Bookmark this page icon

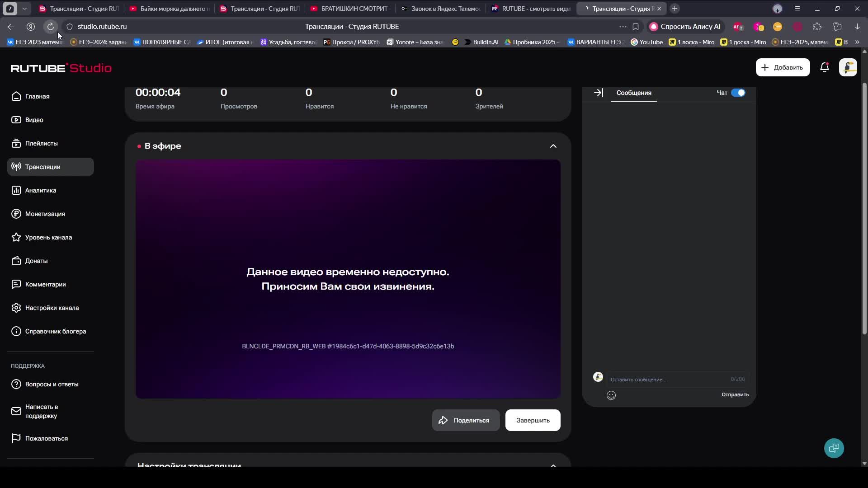pyautogui.click(x=636, y=27)
